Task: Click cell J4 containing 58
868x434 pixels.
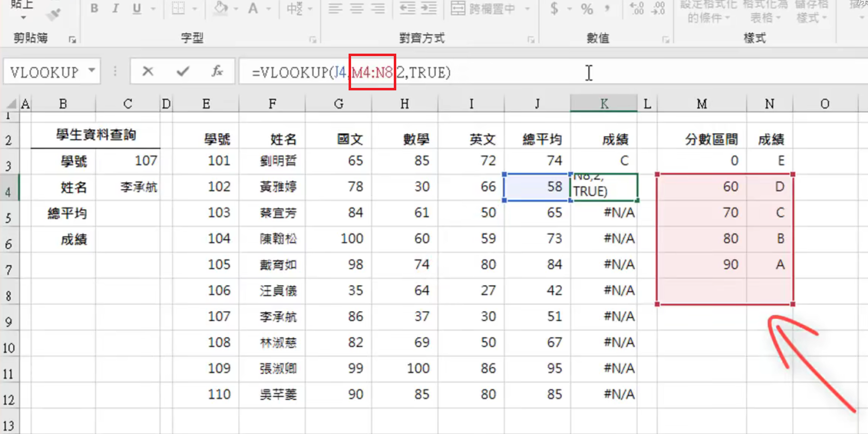Action: point(537,187)
